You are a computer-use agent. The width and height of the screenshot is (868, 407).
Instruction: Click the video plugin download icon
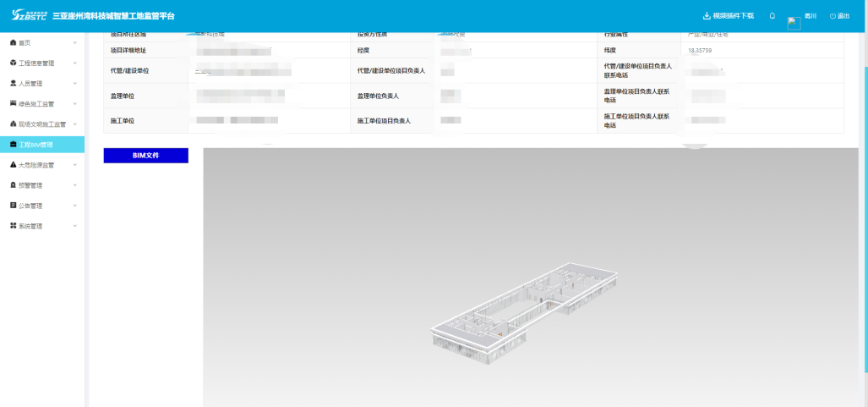(707, 16)
